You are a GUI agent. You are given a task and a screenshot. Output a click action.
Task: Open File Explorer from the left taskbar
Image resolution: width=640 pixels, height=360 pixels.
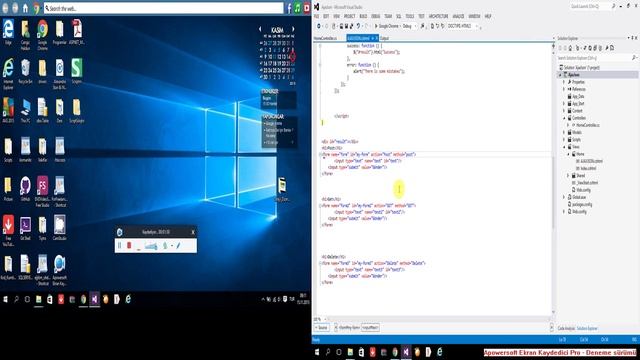pos(39,299)
